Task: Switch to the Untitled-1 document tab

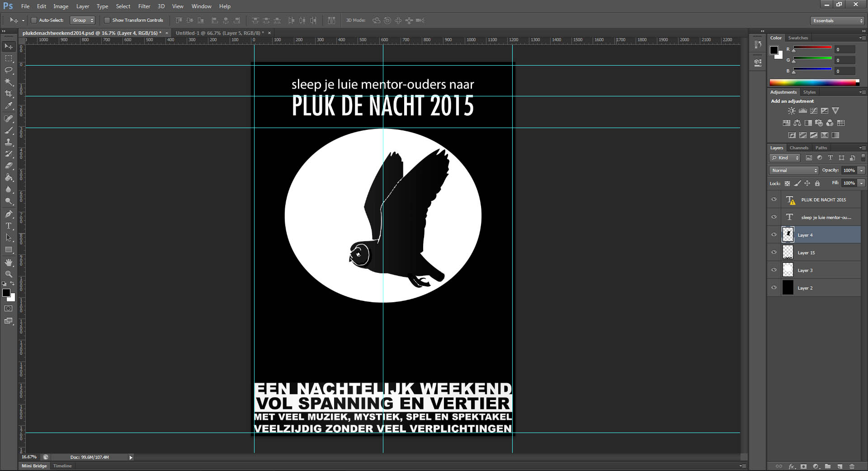Action: [x=220, y=33]
